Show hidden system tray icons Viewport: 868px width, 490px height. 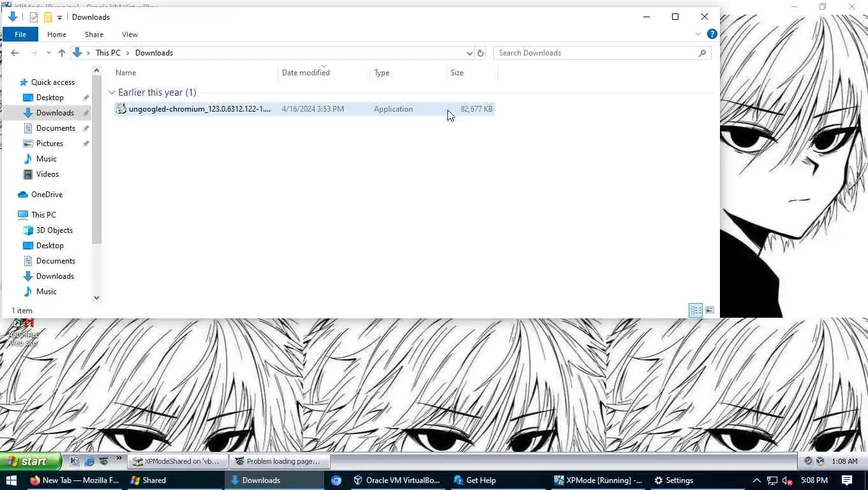[757, 480]
